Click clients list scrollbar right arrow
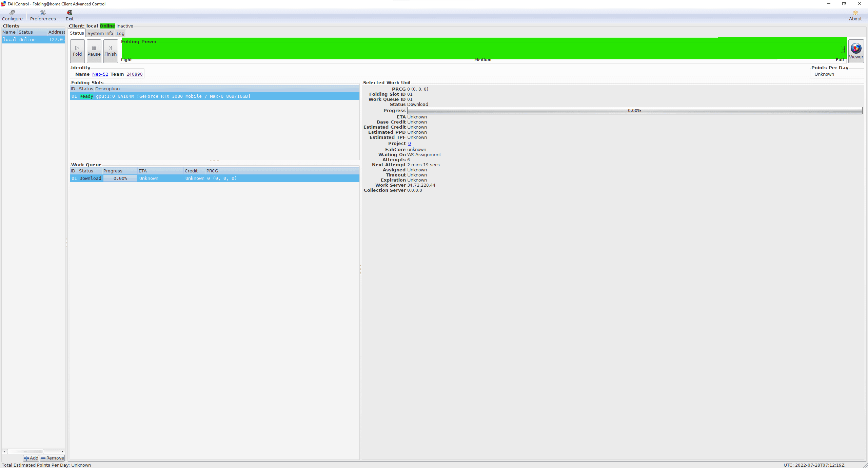 (x=62, y=451)
